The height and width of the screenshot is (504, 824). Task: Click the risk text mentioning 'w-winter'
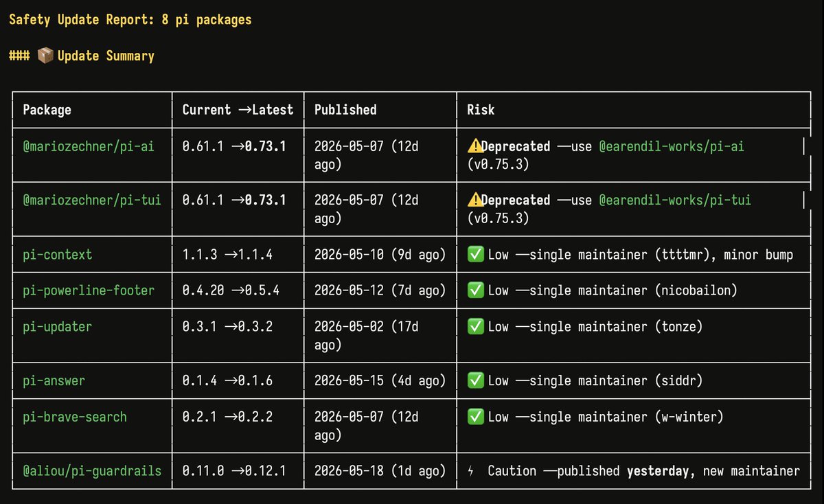606,417
